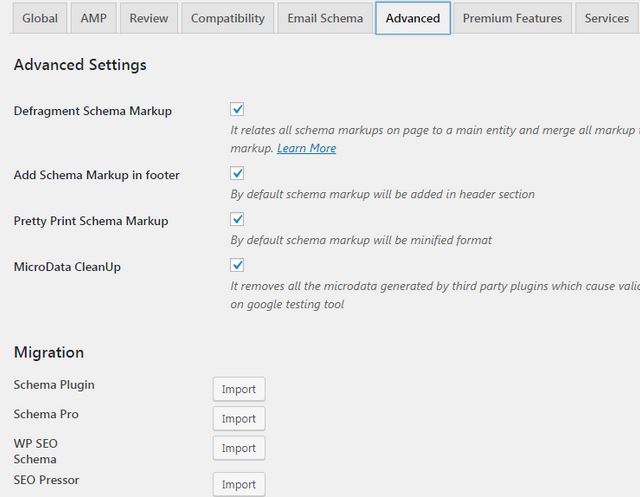Click the Pretty Print Schema Markup label
Image resolution: width=640 pixels, height=497 pixels.
point(91,221)
